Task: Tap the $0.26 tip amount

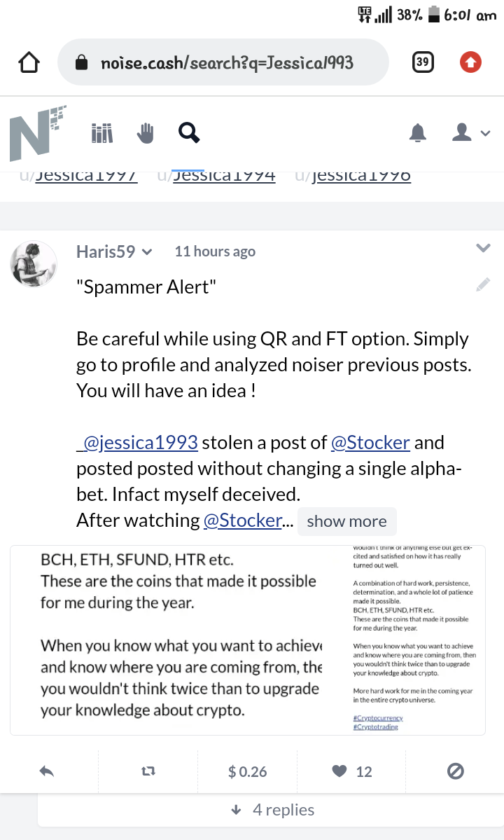Action: 247,771
